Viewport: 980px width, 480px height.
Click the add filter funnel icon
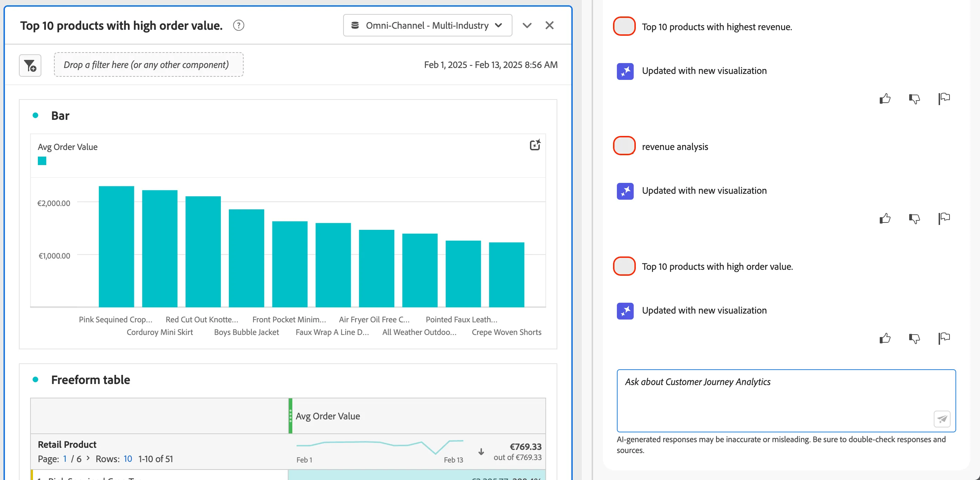(30, 66)
